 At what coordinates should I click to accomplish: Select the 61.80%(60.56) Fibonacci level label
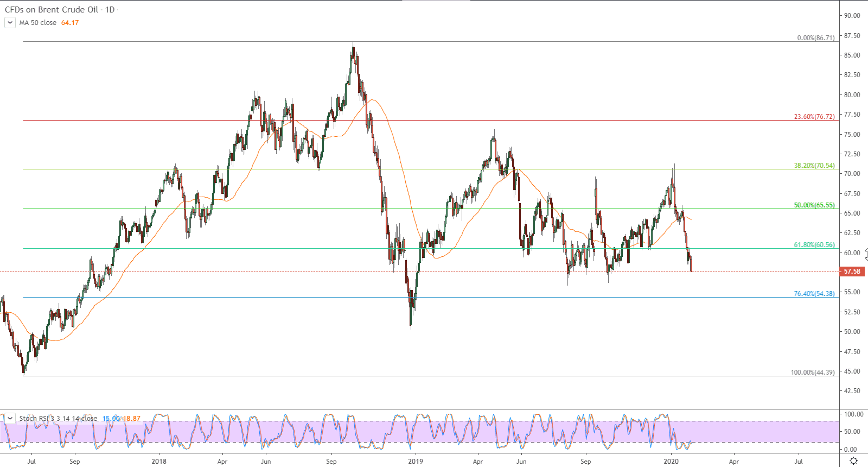tap(814, 245)
